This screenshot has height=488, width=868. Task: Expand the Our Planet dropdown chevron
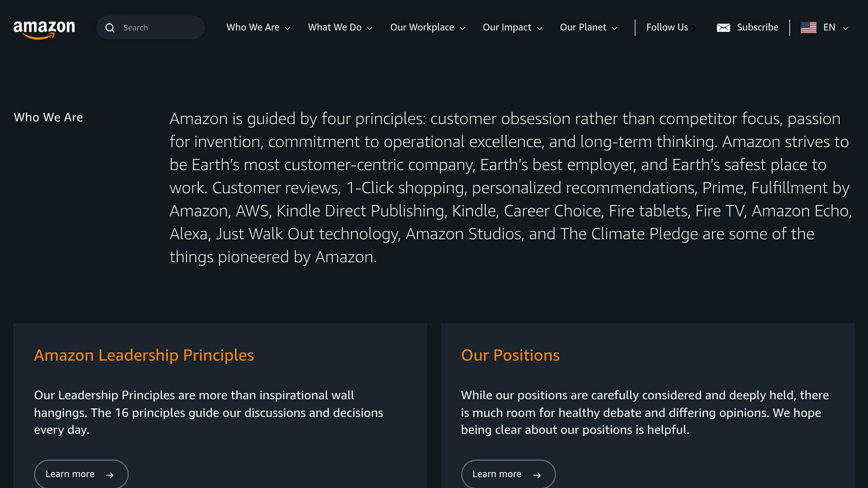click(x=615, y=28)
